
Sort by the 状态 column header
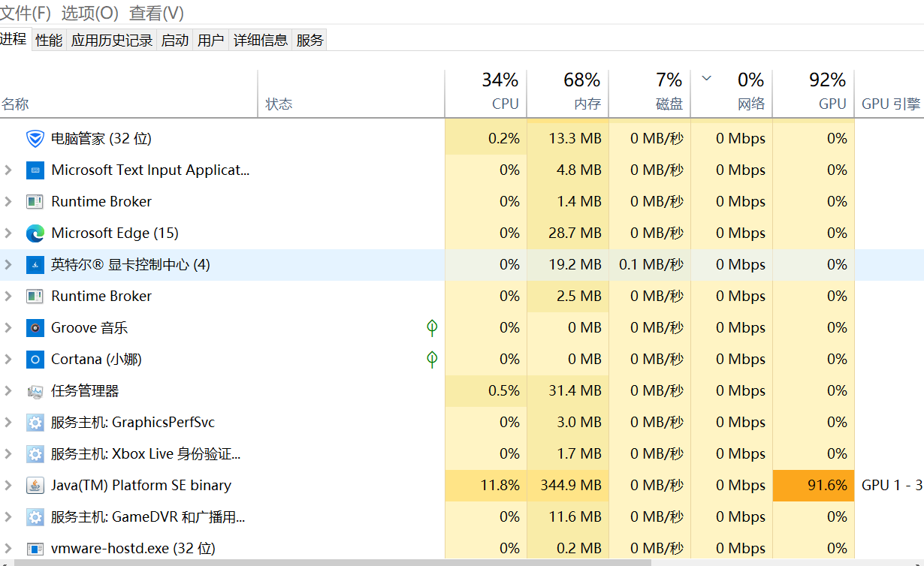(351, 94)
